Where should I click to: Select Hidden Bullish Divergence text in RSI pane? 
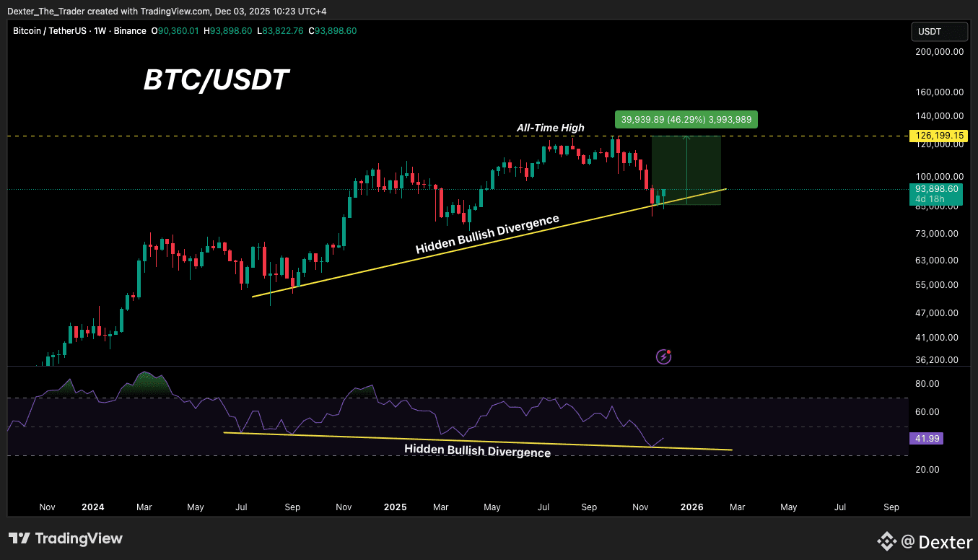pyautogui.click(x=477, y=450)
